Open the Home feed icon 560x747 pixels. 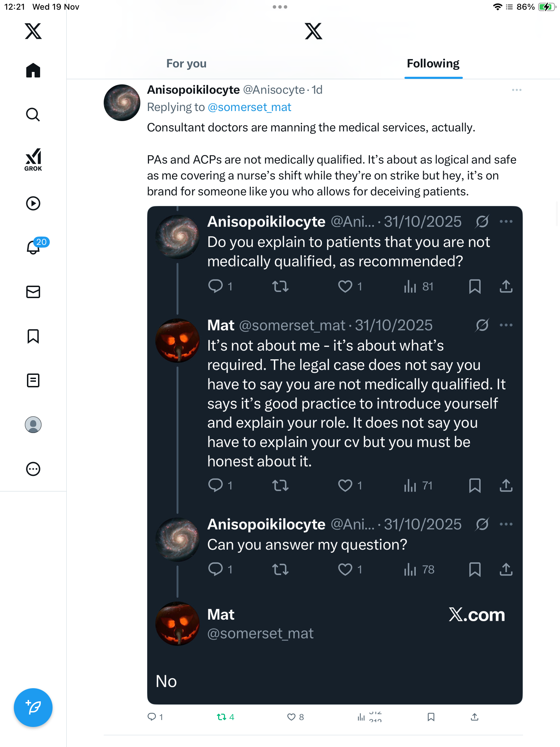coord(33,71)
